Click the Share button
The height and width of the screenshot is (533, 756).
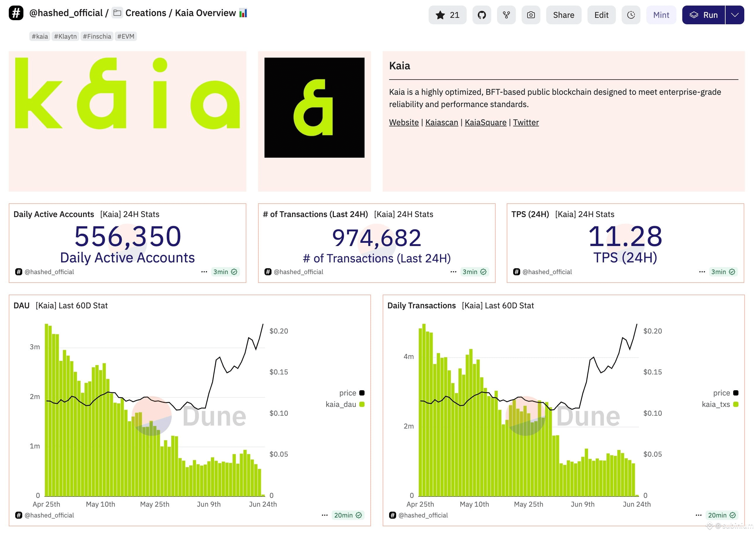(564, 15)
